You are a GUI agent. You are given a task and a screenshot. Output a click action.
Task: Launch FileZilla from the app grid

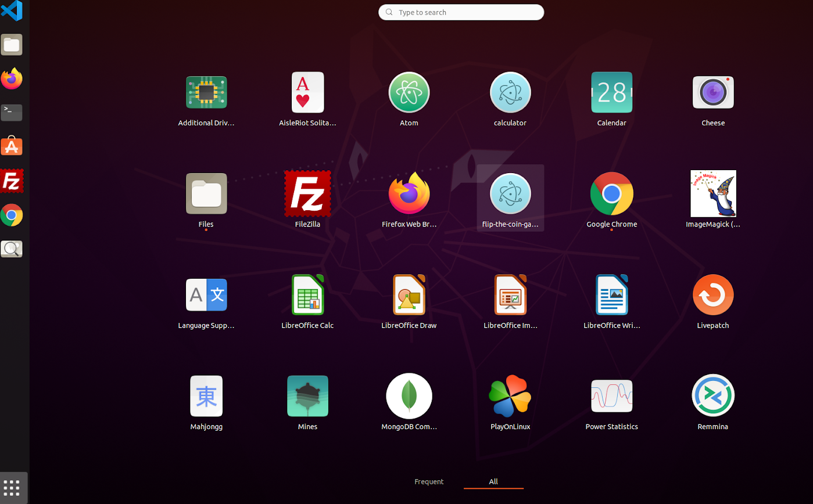click(x=307, y=193)
